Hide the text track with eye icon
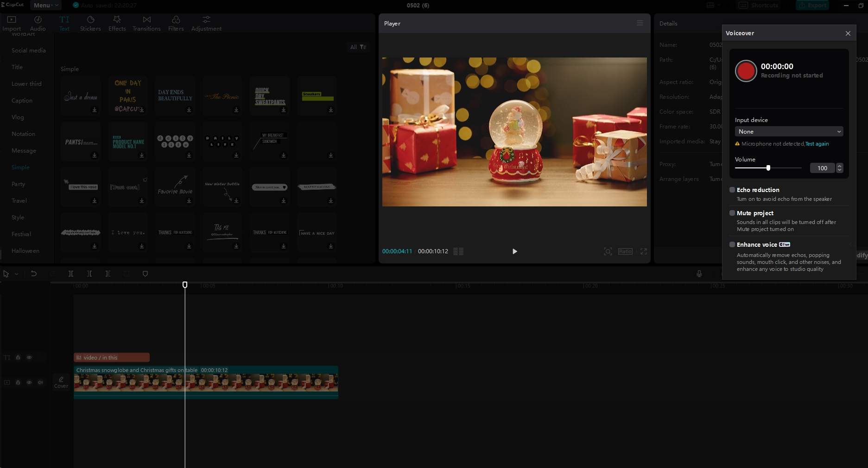The width and height of the screenshot is (868, 468). pos(29,357)
